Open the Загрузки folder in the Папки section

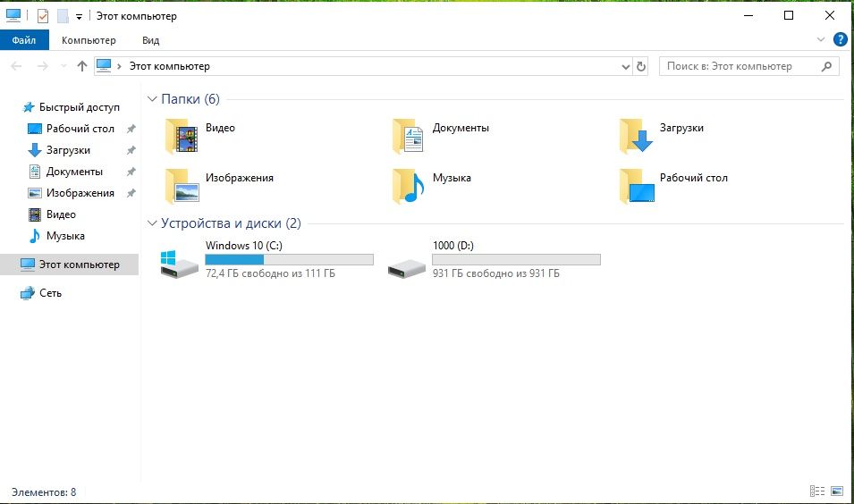click(662, 136)
